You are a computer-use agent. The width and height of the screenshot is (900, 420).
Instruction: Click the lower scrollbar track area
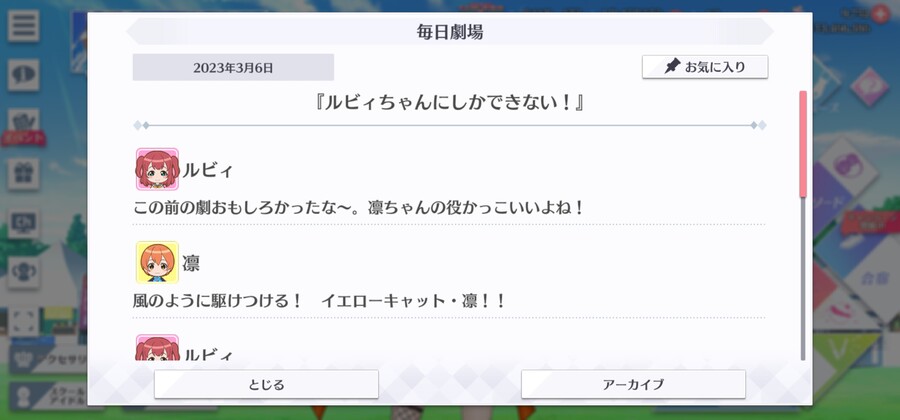pos(803,279)
